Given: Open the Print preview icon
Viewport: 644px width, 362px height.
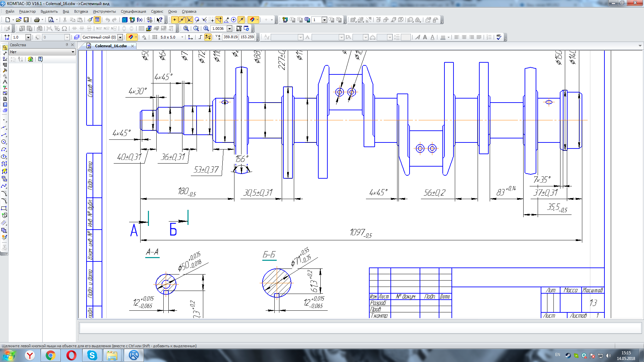Looking at the screenshot, I should pyautogui.click(x=51, y=20).
